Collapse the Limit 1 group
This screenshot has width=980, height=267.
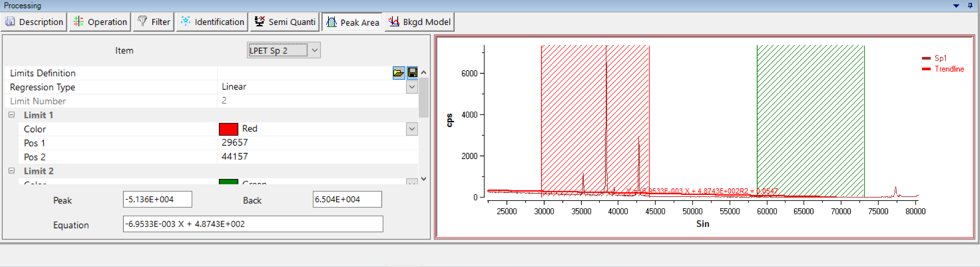(12, 115)
